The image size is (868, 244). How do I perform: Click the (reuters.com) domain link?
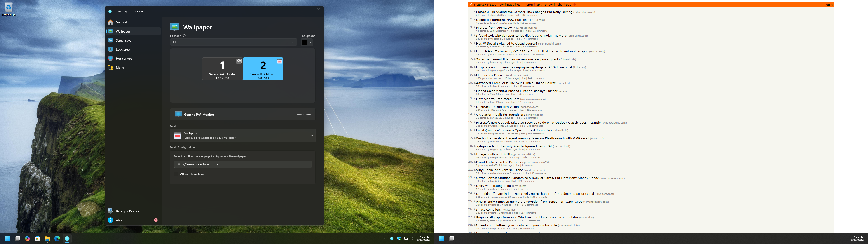point(606,194)
